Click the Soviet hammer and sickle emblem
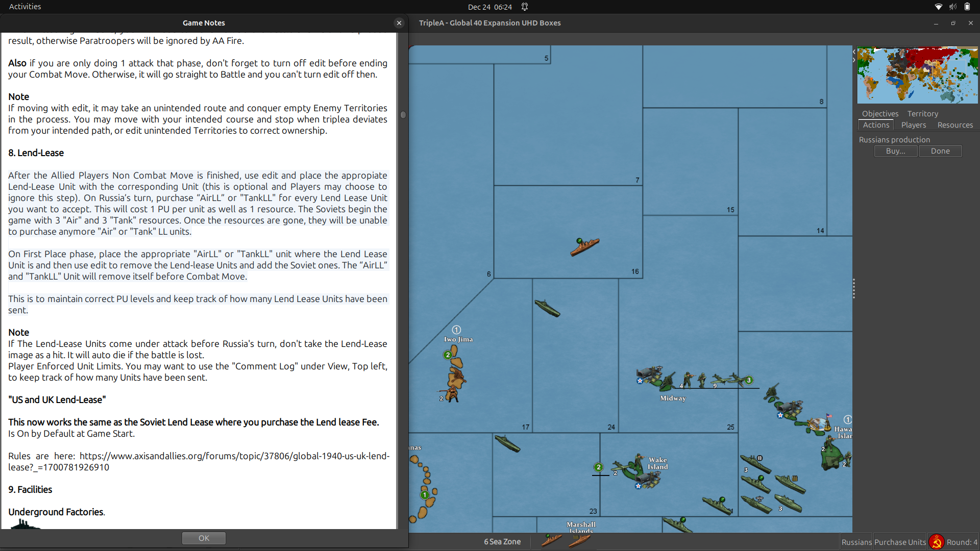The width and height of the screenshot is (980, 551). (x=936, y=542)
